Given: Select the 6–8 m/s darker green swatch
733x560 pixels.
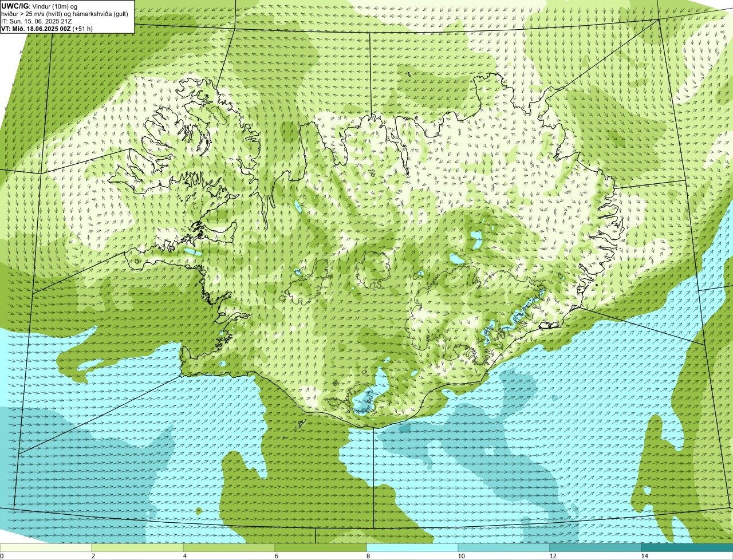Looking at the screenshot, I should coord(321,547).
